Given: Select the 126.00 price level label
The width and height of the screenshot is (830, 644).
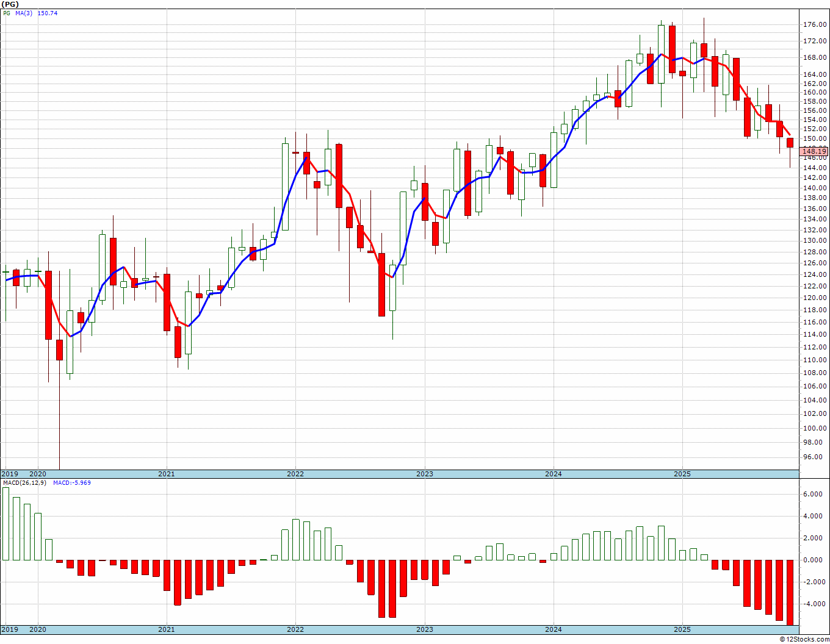Looking at the screenshot, I should tap(815, 263).
